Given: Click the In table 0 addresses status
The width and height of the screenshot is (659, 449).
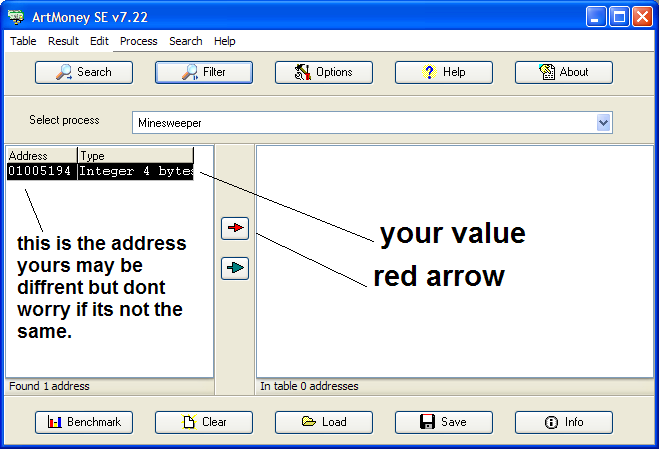Looking at the screenshot, I should [x=309, y=386].
